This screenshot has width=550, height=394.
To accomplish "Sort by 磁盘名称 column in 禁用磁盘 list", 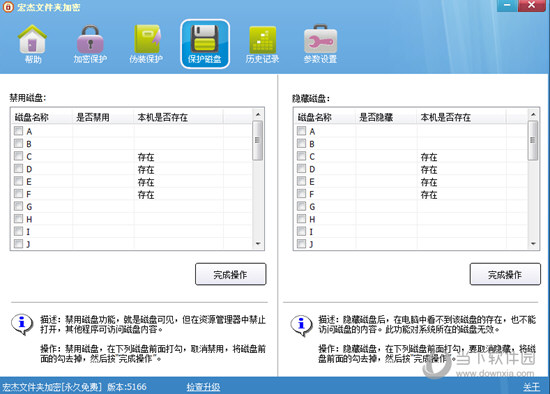I will 42,117.
